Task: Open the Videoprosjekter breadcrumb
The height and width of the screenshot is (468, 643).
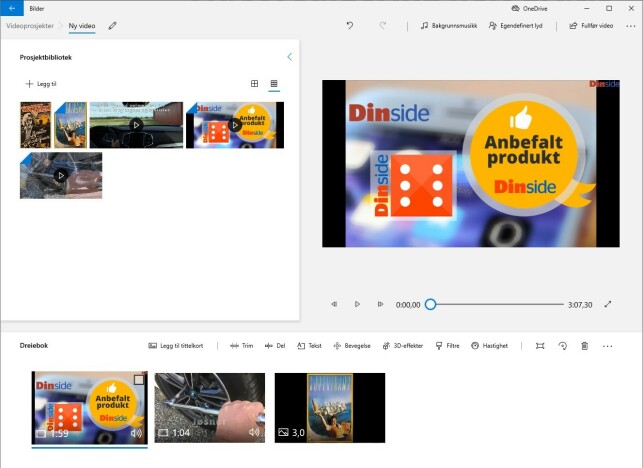Action: tap(30, 25)
